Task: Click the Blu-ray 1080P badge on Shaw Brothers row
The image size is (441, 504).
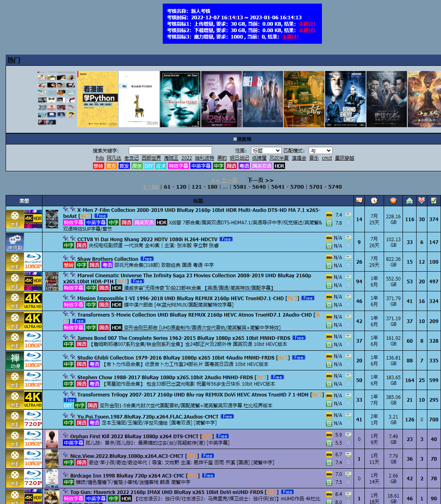Action: (33, 262)
